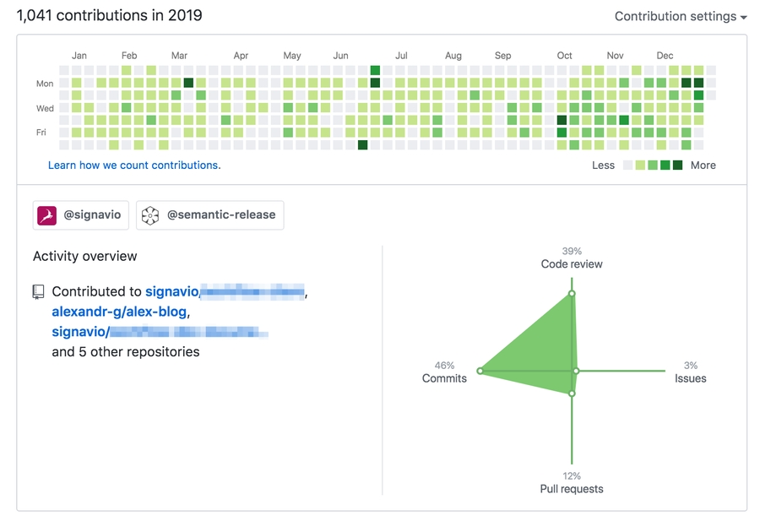Click the Code review data point on radar chart
Screen dimensions: 760x532
point(572,294)
